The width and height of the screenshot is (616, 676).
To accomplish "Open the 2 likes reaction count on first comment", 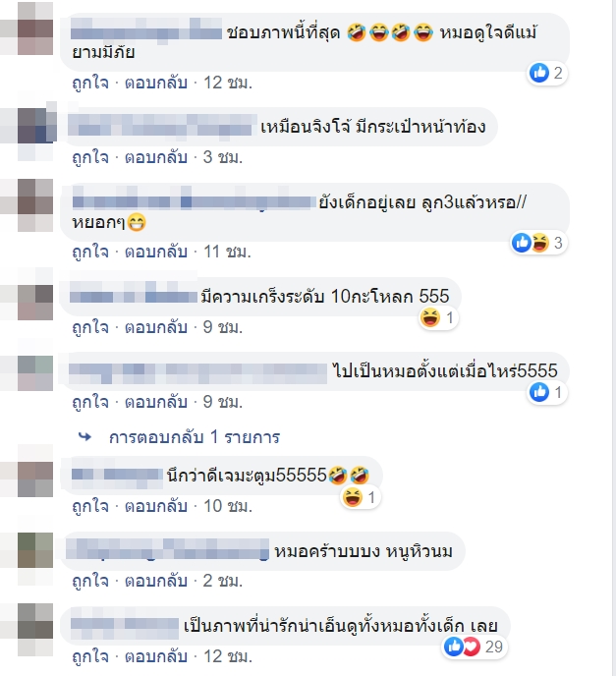I will [547, 73].
